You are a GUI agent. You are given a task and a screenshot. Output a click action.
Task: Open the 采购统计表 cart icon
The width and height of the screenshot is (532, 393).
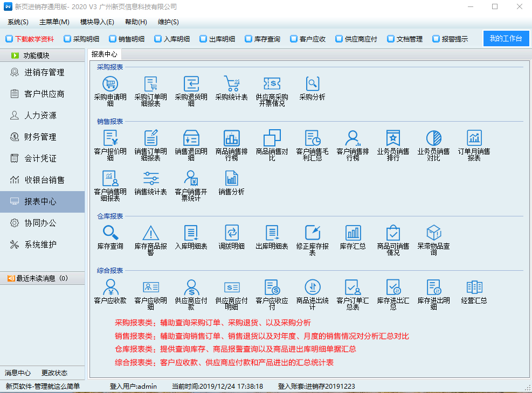pos(231,83)
